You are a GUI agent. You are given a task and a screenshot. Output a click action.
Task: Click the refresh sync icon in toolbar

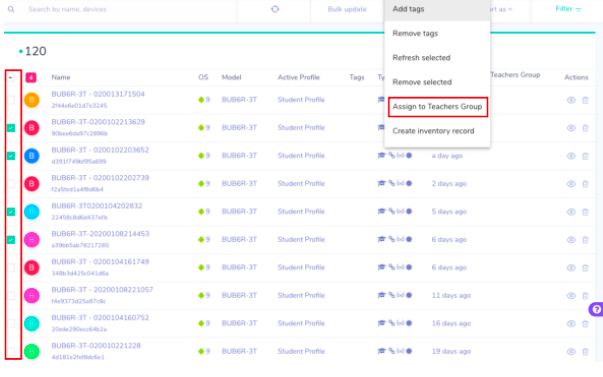(275, 9)
